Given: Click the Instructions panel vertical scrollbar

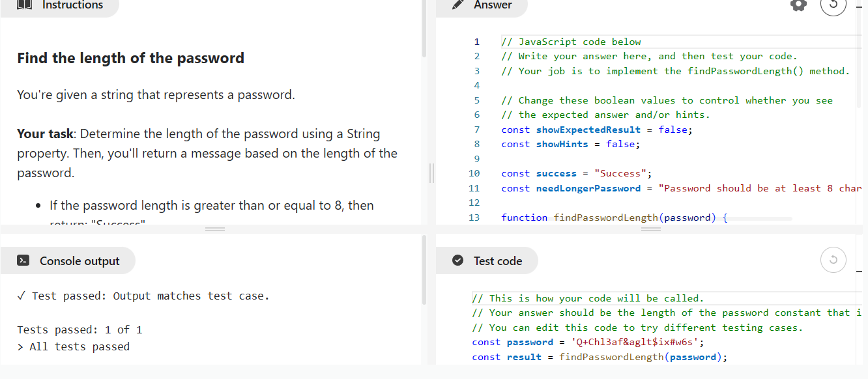Looking at the screenshot, I should (x=424, y=33).
